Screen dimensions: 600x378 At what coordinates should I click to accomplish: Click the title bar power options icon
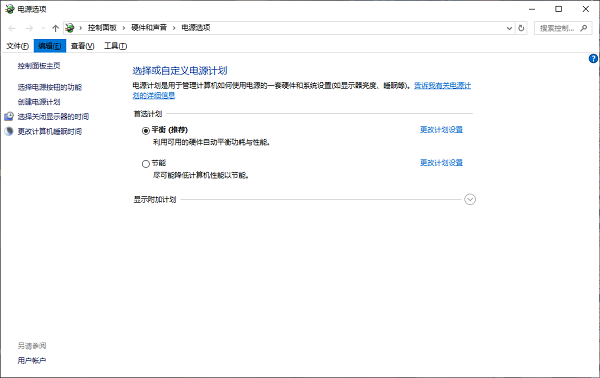tap(10, 9)
